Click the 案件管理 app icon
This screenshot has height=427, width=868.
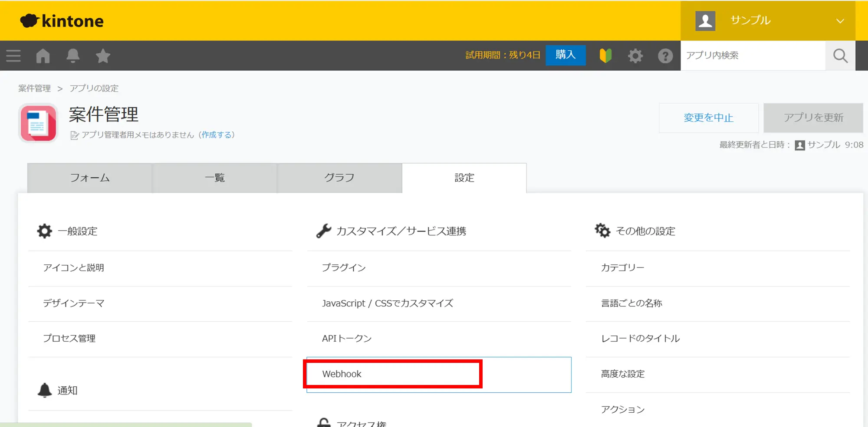(38, 124)
